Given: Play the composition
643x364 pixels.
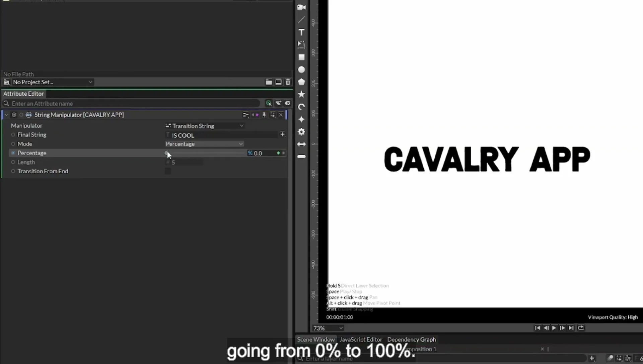Looking at the screenshot, I should tap(554, 328).
